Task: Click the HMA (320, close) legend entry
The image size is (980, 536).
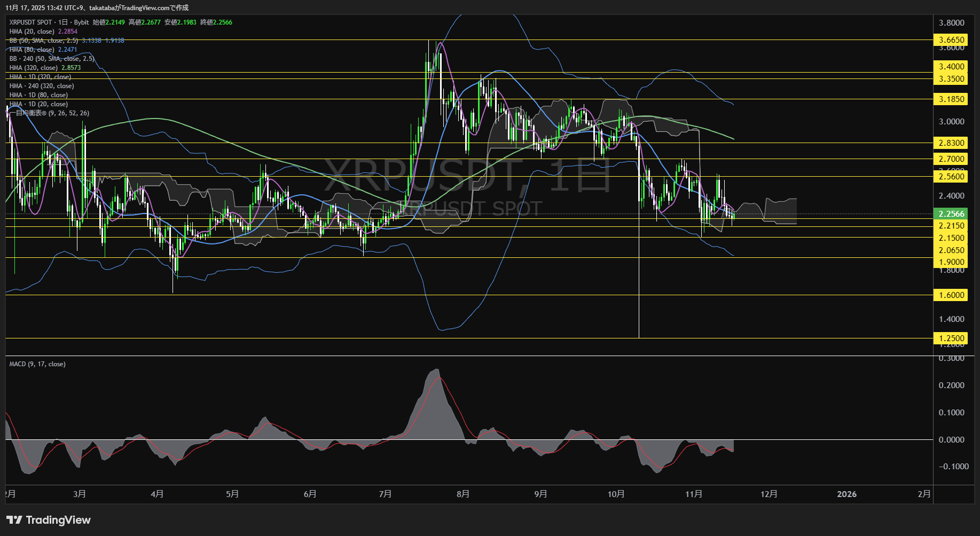Action: (x=32, y=68)
